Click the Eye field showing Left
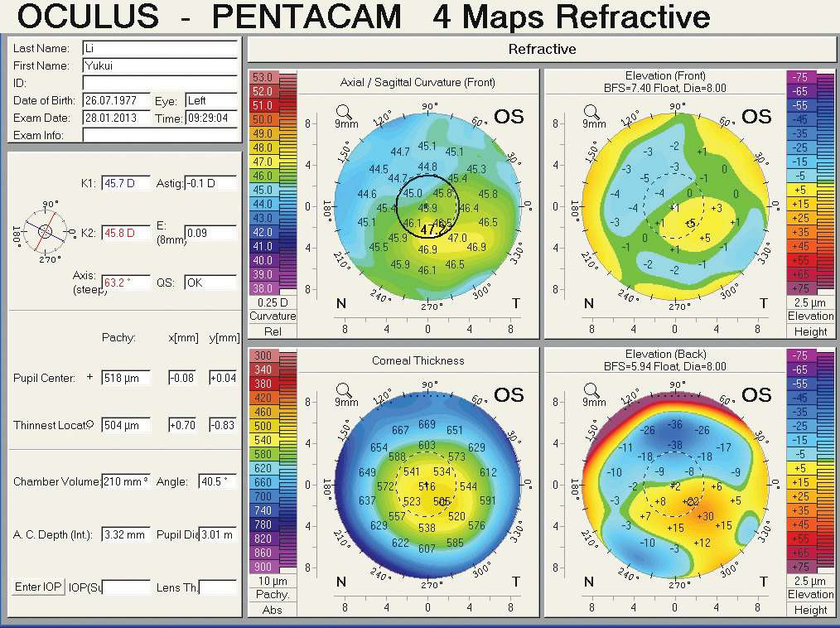 (211, 100)
